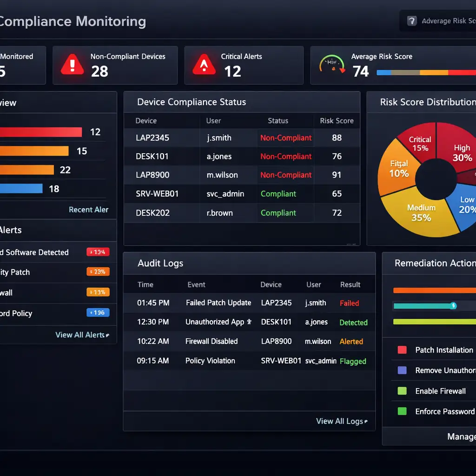Click the Non-Compliant Devices warning icon
Screen dimensions: 476x476
coord(72,65)
